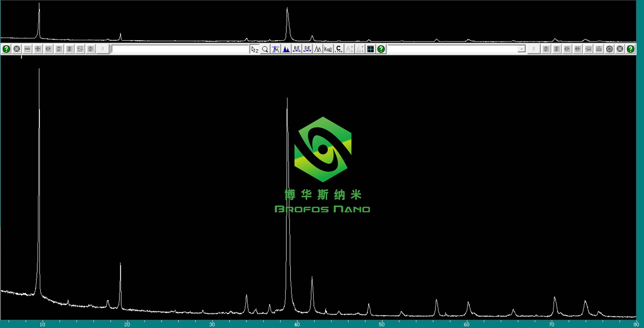The width and height of the screenshot is (644, 328).
Task: Click the gray disc icon in the right toolbar
Action: click(610, 49)
